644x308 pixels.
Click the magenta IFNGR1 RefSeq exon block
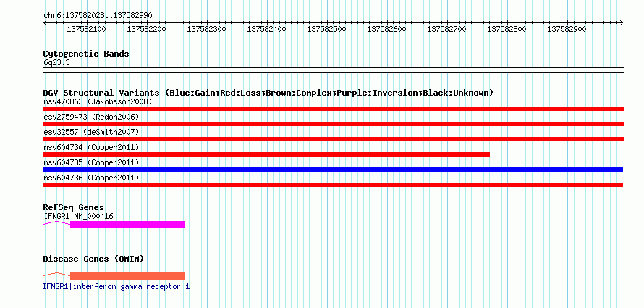127,225
